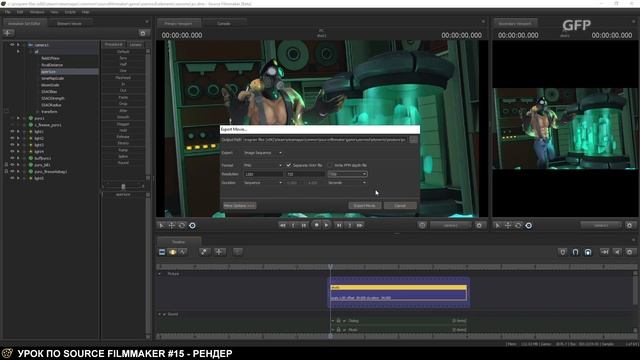Expand the pyro1 tree node
Image resolution: width=640 pixels, height=360 pixels.
point(18,118)
